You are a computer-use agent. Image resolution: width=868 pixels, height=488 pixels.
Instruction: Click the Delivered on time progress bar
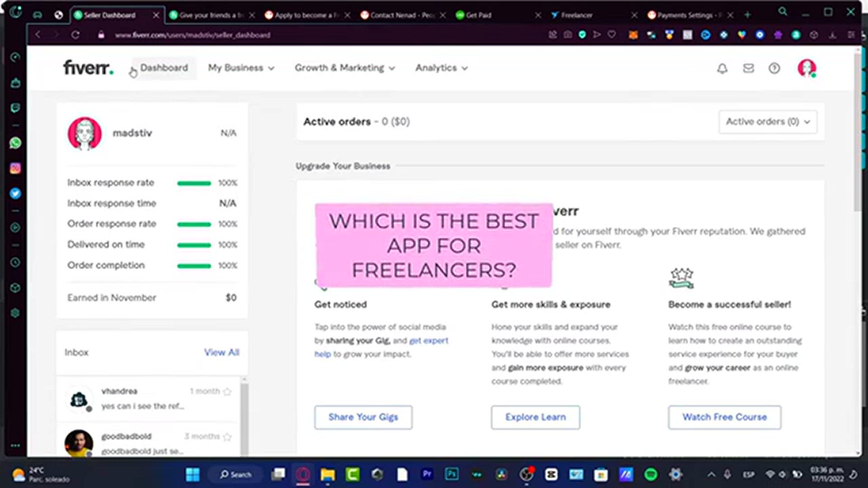(194, 245)
